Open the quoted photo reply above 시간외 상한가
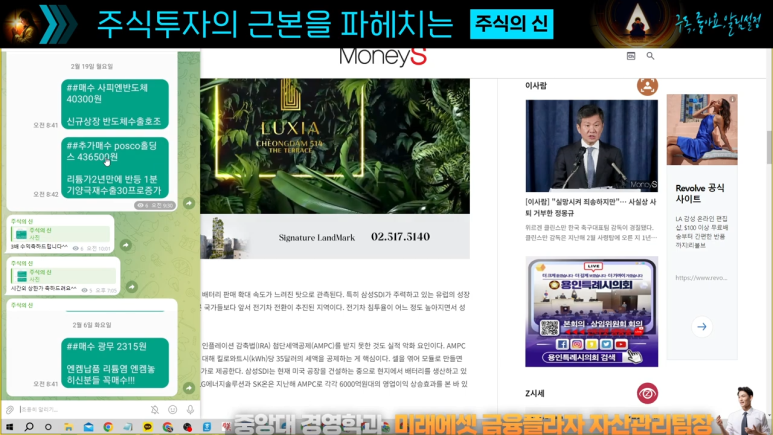Screen dimensions: 773x435 click(x=63, y=276)
